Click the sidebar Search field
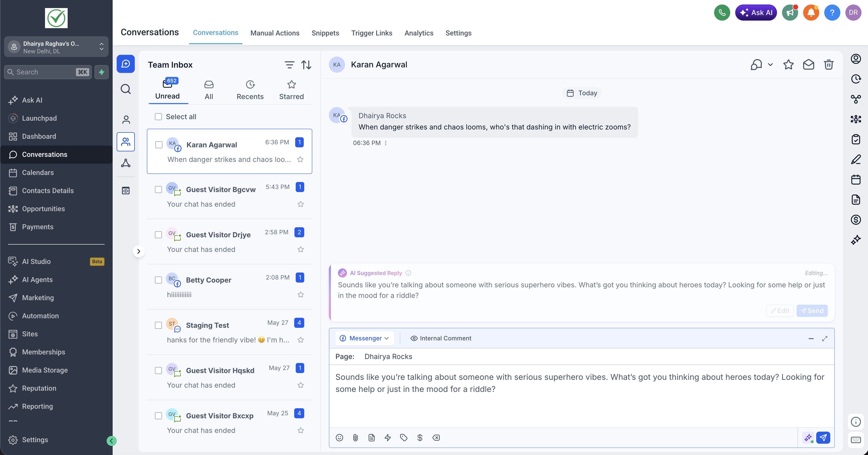 tap(48, 72)
